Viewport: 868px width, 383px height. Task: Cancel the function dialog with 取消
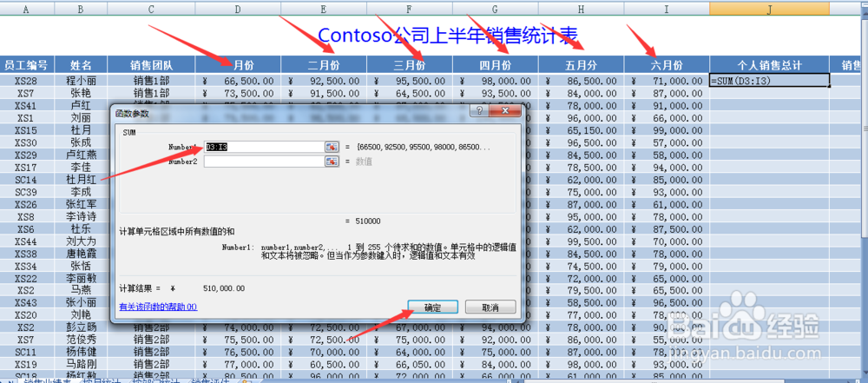[490, 307]
